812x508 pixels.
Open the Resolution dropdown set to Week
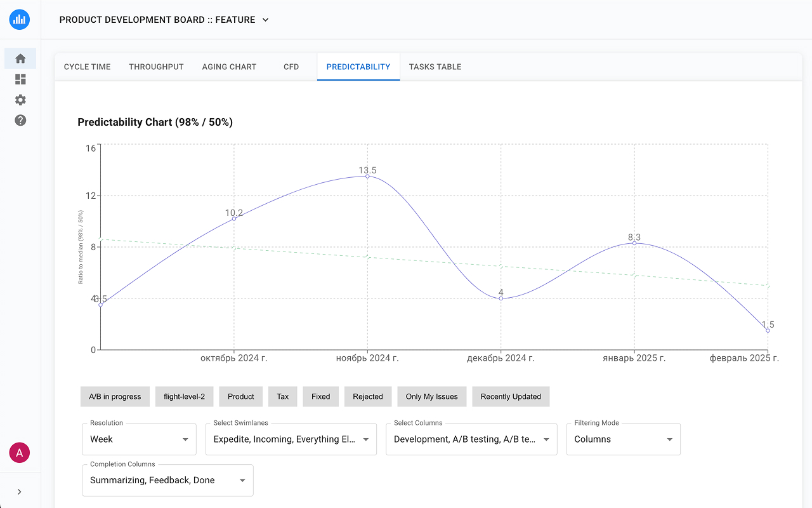[x=139, y=439]
